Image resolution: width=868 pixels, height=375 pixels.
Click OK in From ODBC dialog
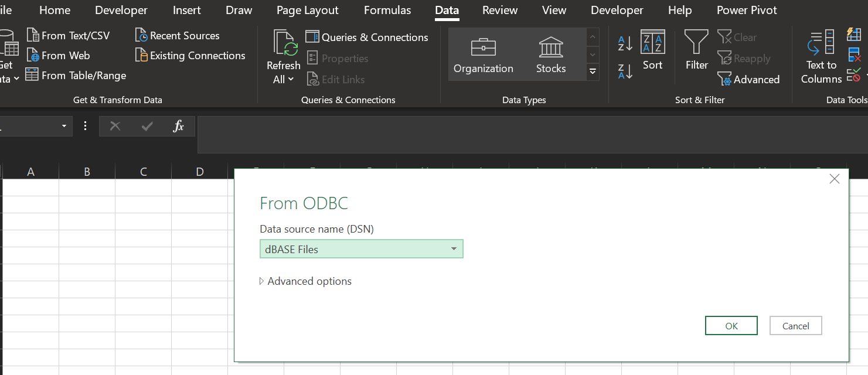pos(731,326)
